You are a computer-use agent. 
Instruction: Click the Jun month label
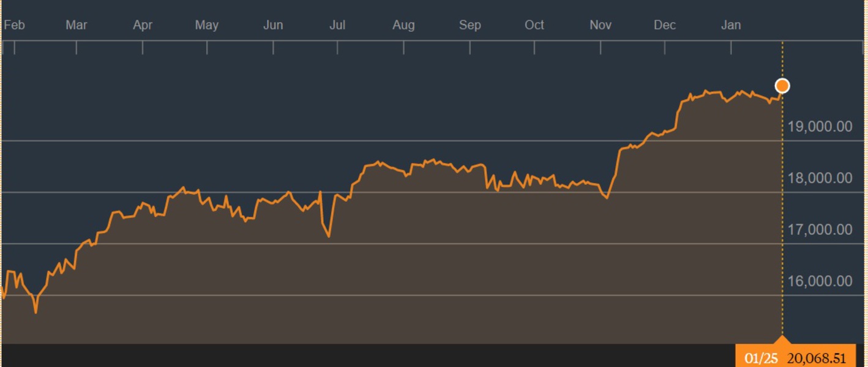273,25
